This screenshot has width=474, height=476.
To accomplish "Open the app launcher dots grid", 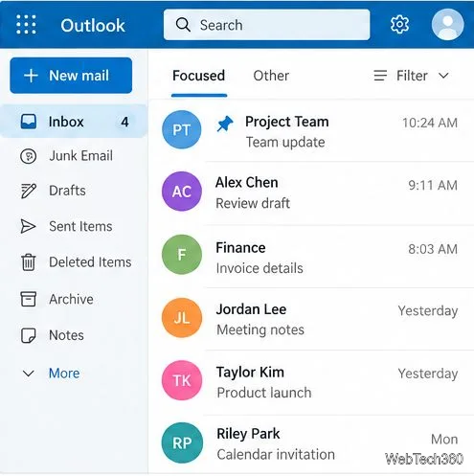I will click(x=26, y=24).
